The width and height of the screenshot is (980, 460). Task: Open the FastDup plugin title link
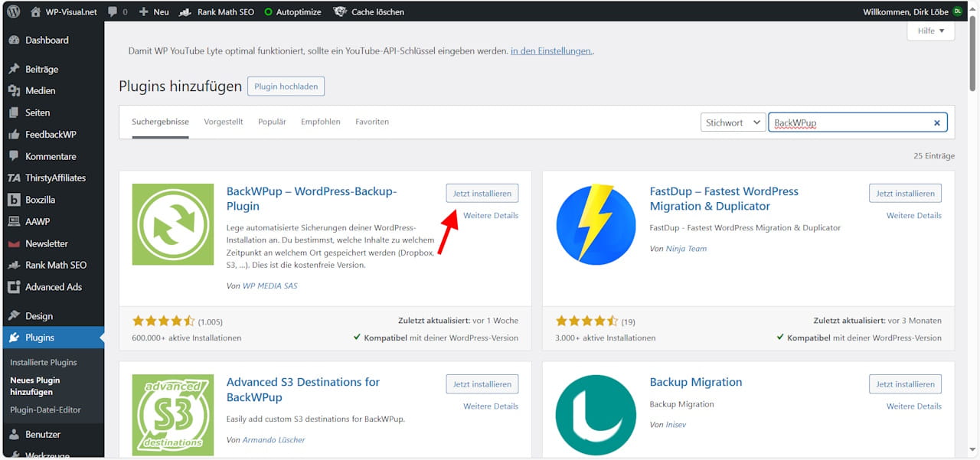click(724, 199)
